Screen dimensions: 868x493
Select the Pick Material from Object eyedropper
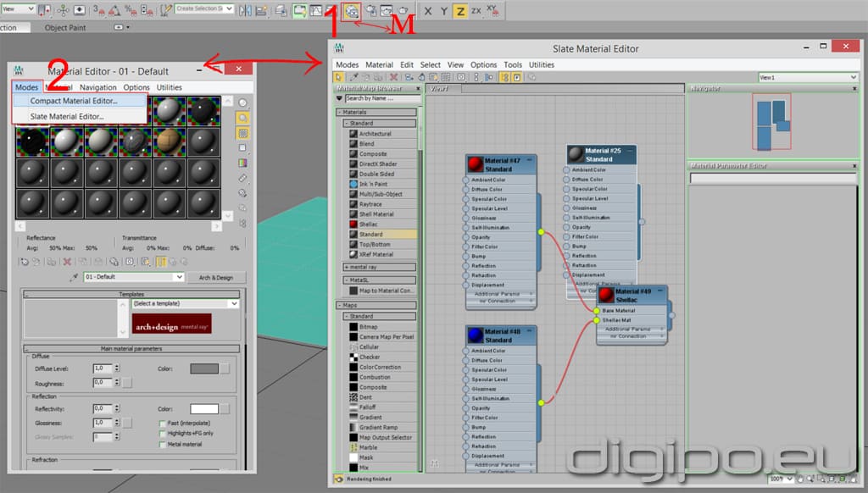(x=353, y=77)
